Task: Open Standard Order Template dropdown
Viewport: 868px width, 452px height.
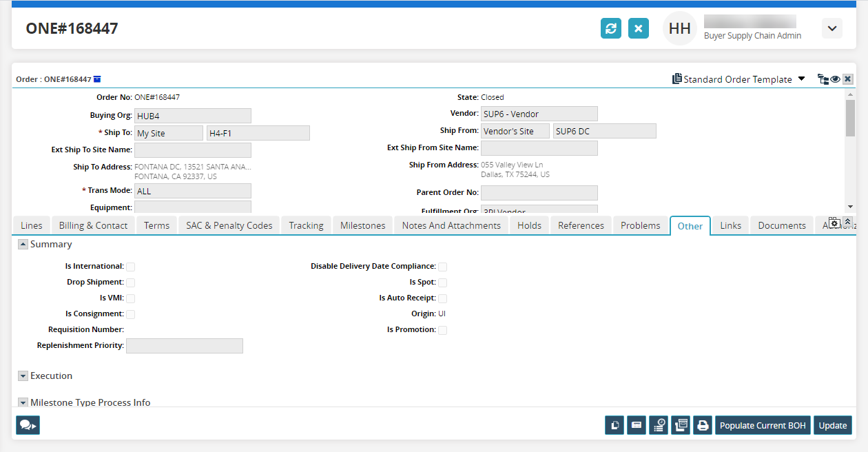Action: click(801, 79)
